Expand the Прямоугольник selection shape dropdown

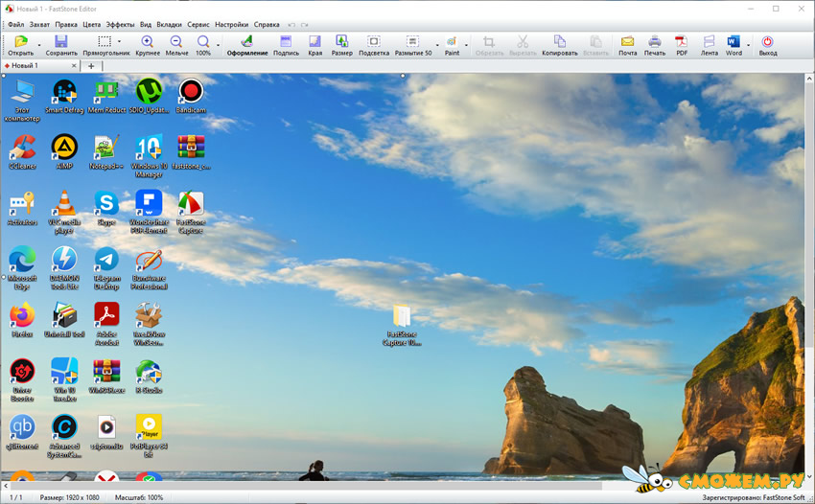click(x=120, y=41)
